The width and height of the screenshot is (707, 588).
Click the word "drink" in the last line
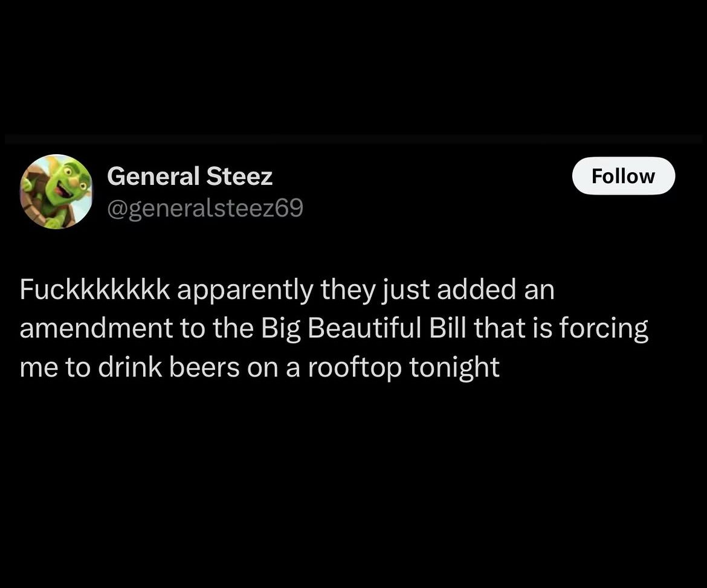(130, 367)
